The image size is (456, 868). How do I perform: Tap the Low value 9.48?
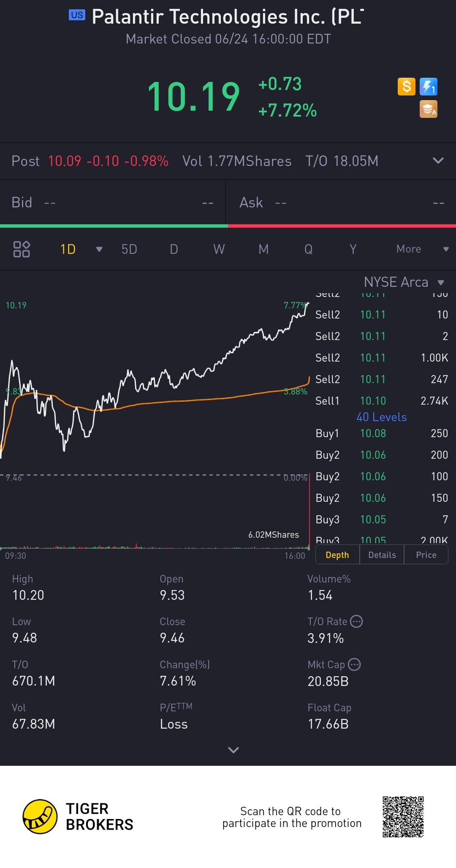coord(24,638)
